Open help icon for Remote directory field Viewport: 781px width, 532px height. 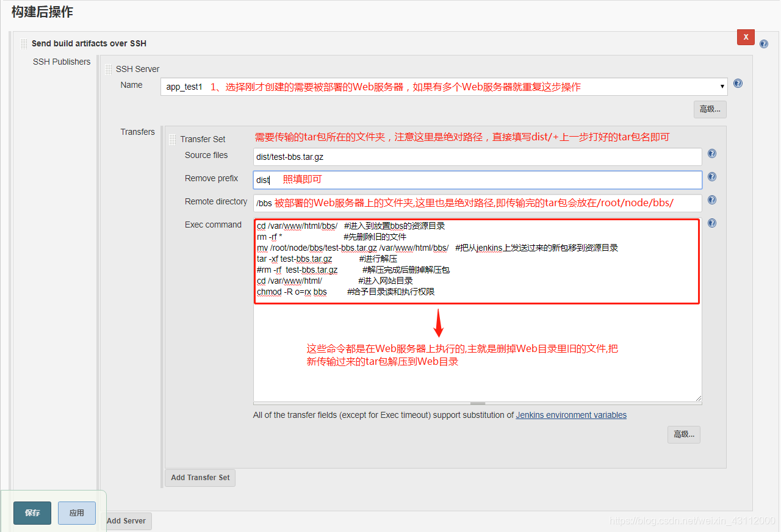[x=712, y=200]
